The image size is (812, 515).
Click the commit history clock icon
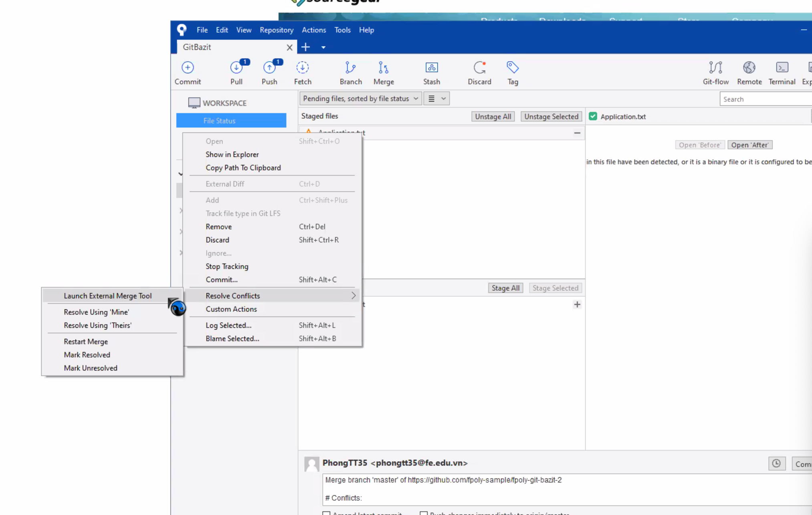[776, 464]
